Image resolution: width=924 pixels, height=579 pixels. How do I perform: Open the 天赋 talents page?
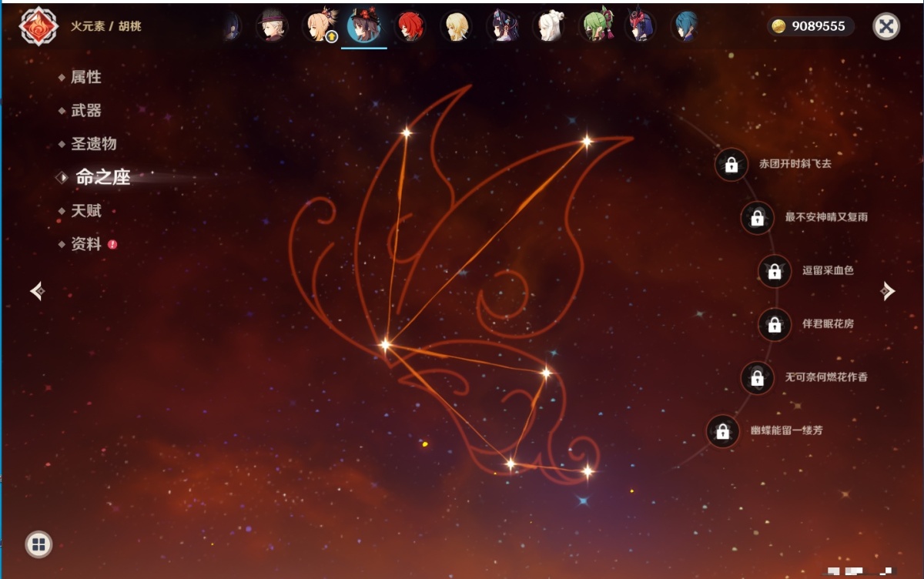(86, 210)
